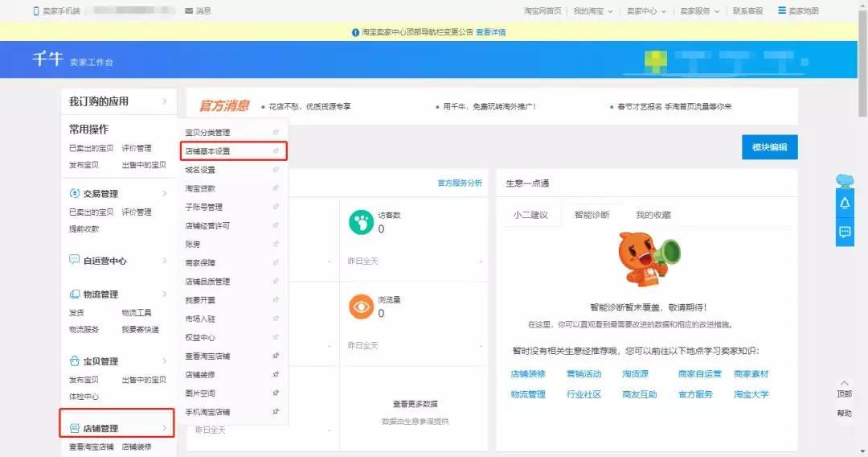Click the 交易管理 currency icon
The width and height of the screenshot is (868, 457).
click(x=74, y=193)
